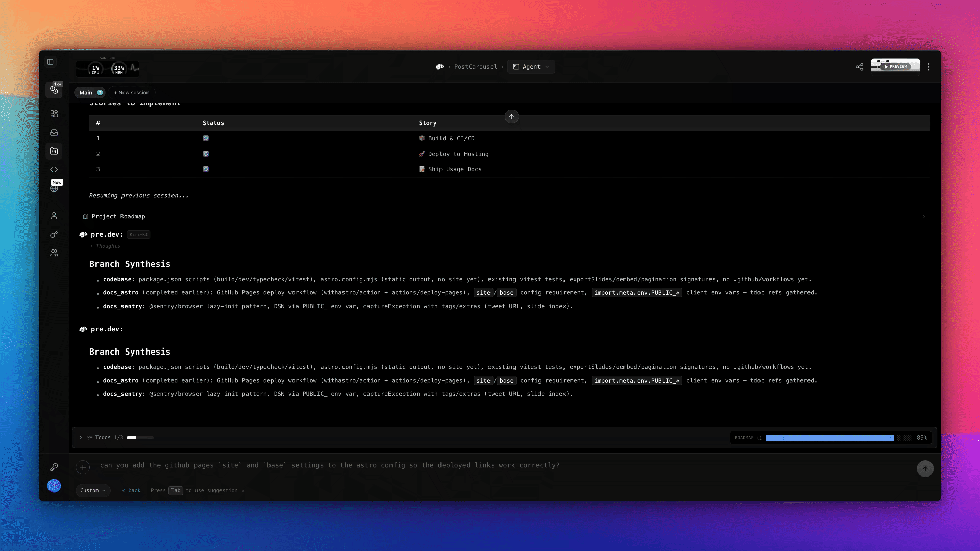Open the blue T account avatar
Screen dimensions: 980x551
tap(54, 486)
